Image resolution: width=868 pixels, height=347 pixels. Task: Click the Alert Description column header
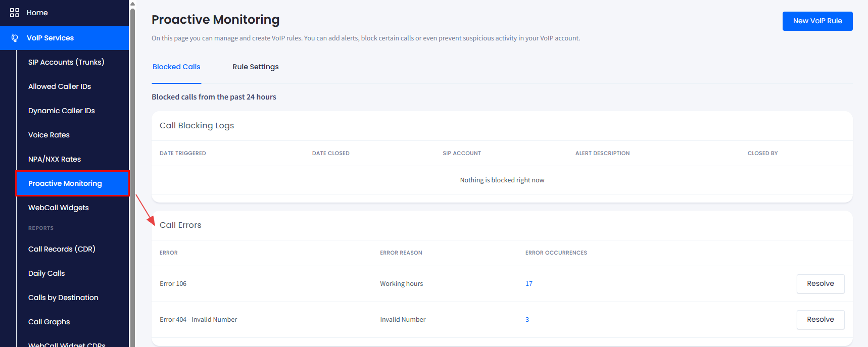click(602, 153)
